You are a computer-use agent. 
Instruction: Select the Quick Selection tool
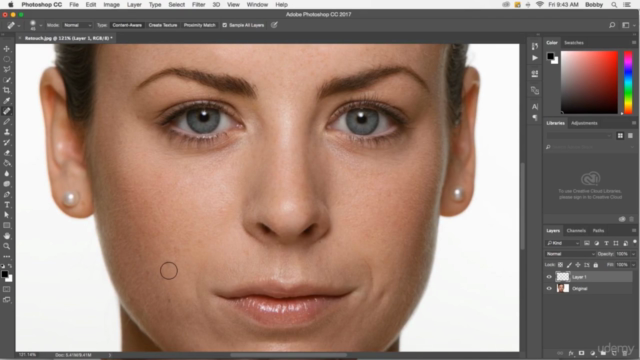pos(7,80)
